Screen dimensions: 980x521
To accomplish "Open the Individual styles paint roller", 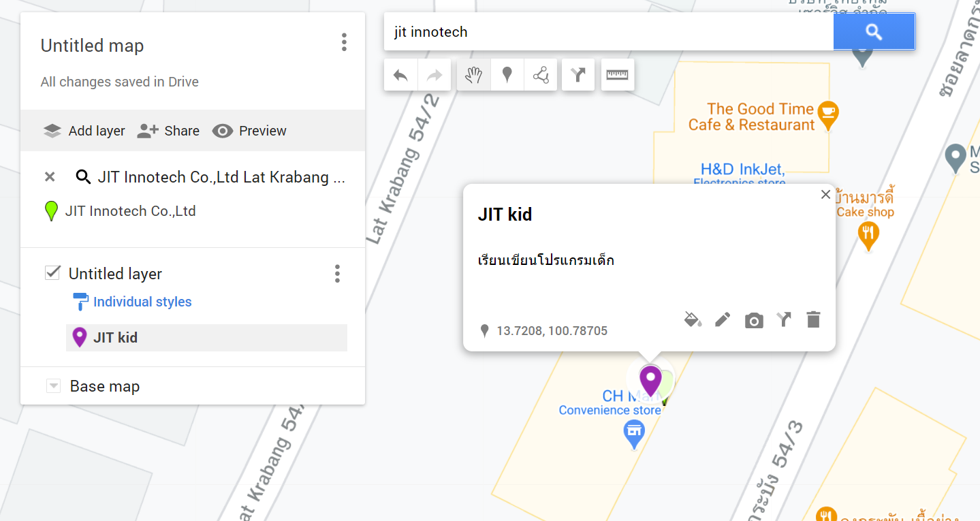I will click(x=80, y=302).
